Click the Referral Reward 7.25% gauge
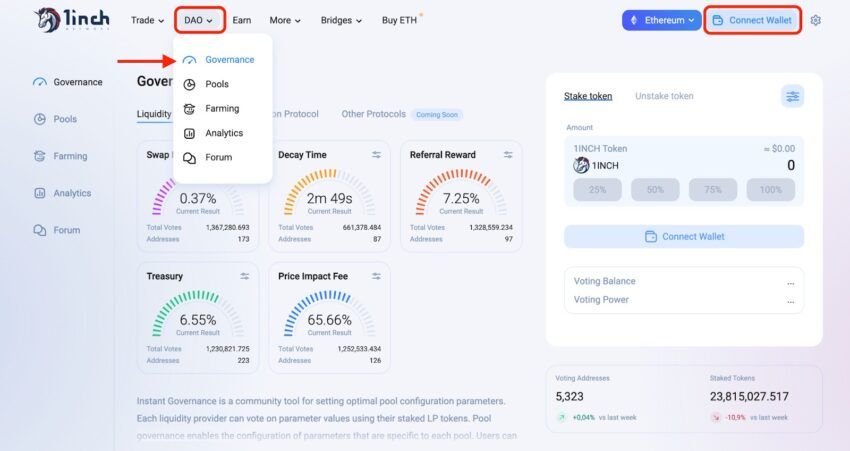This screenshot has height=451, width=850. [461, 194]
